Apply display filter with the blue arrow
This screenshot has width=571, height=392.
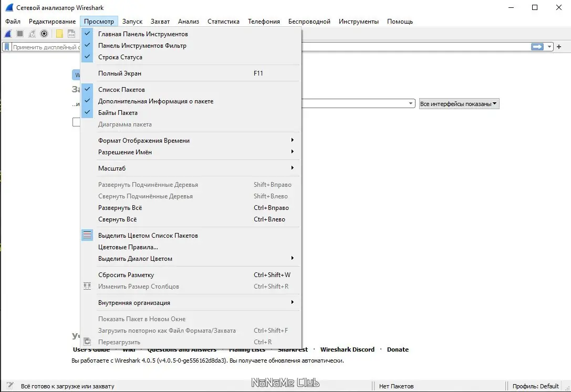[x=537, y=47]
